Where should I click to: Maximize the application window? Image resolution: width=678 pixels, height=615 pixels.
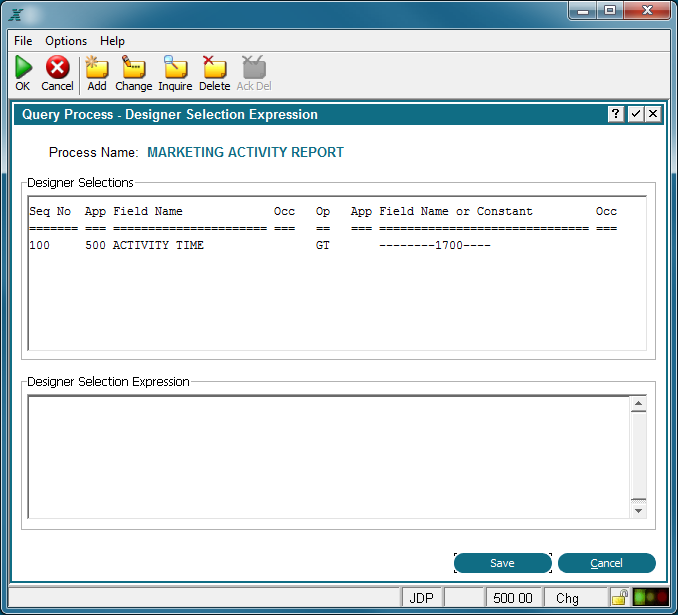tap(610, 10)
